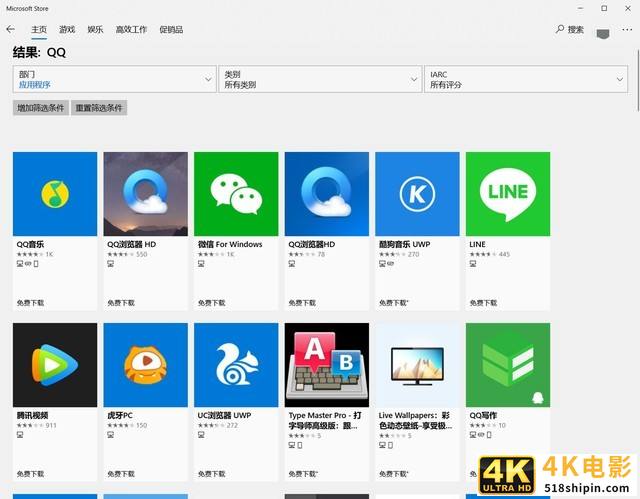Click the LINE title text
Viewport: 640px width, 499px height.
tap(478, 244)
